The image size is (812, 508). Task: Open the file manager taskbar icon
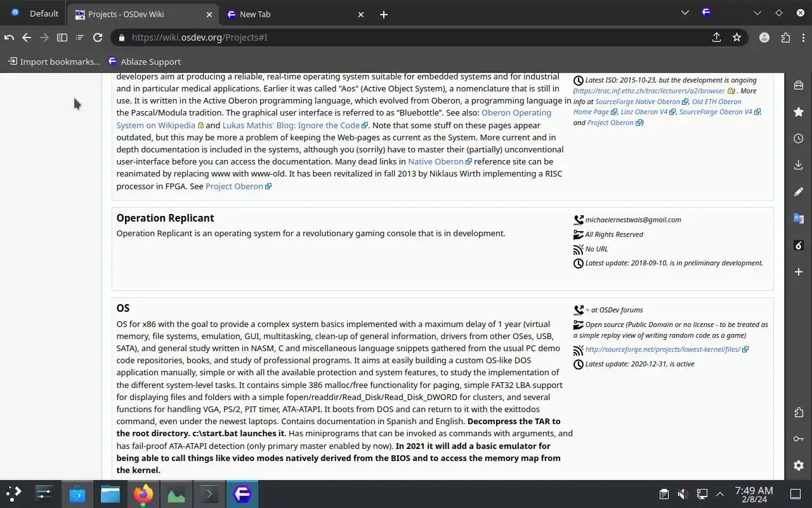[x=110, y=493]
